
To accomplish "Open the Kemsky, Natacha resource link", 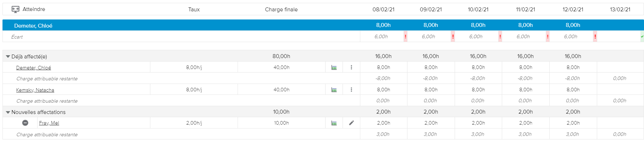I will click(35, 90).
